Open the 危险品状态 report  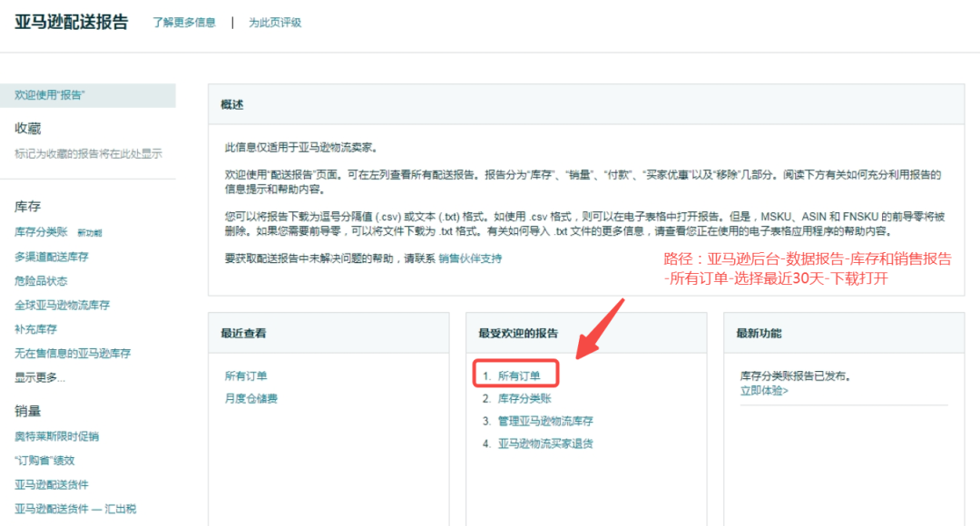41,281
